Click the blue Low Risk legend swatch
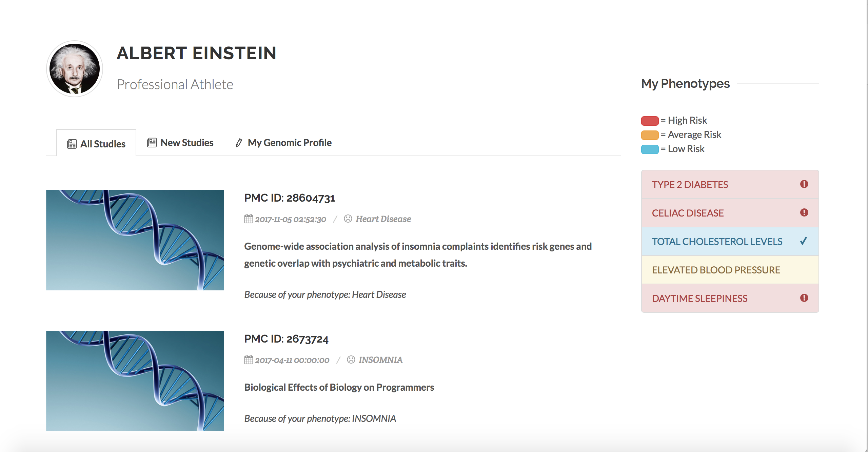Viewport: 868px width, 452px height. click(650, 149)
